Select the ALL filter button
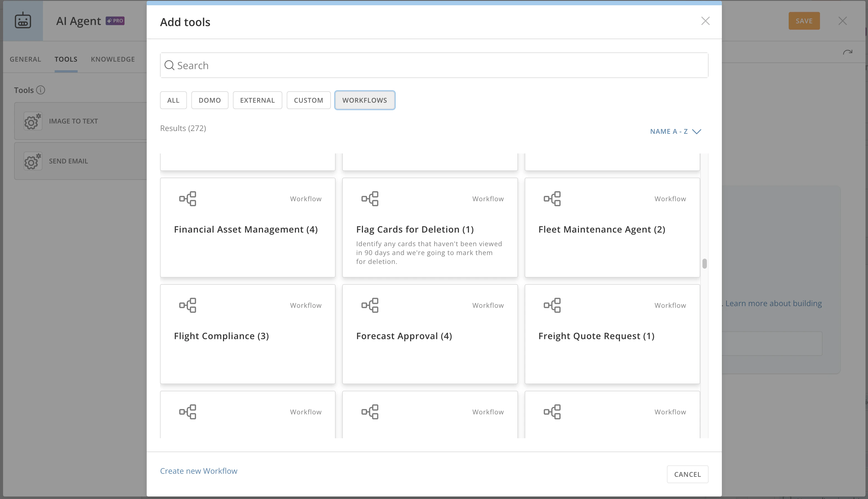This screenshot has width=868, height=499. click(x=173, y=100)
